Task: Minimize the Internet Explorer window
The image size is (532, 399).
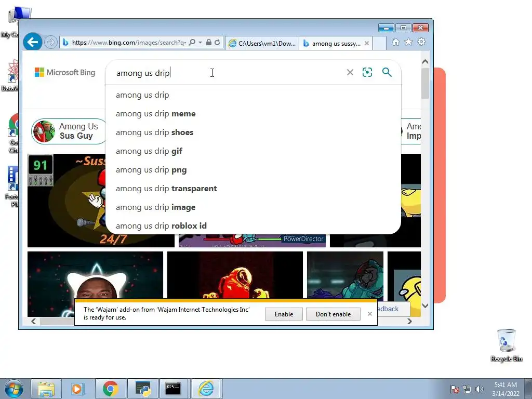Action: [386, 28]
